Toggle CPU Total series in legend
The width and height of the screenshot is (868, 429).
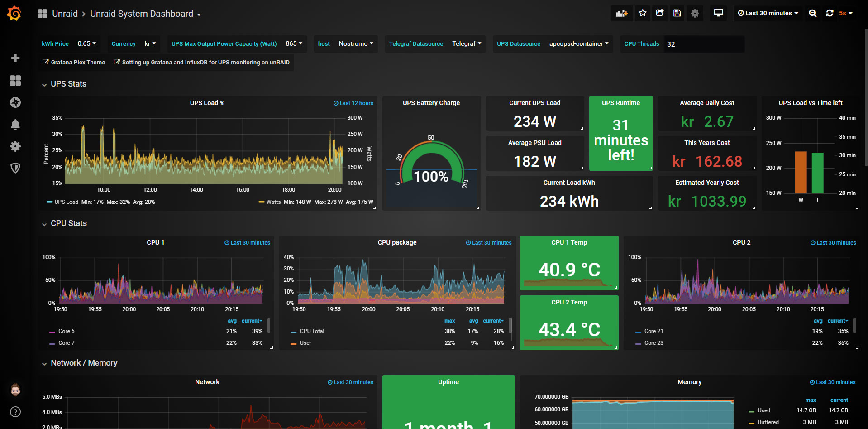(312, 331)
